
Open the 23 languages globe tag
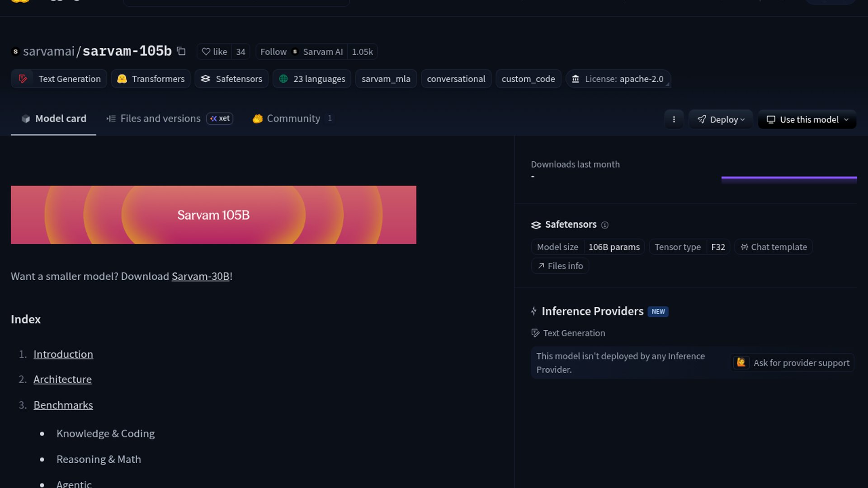pos(312,79)
